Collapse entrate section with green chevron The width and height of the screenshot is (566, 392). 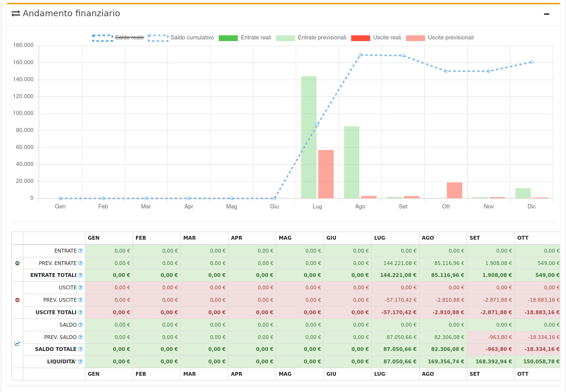[x=18, y=263]
